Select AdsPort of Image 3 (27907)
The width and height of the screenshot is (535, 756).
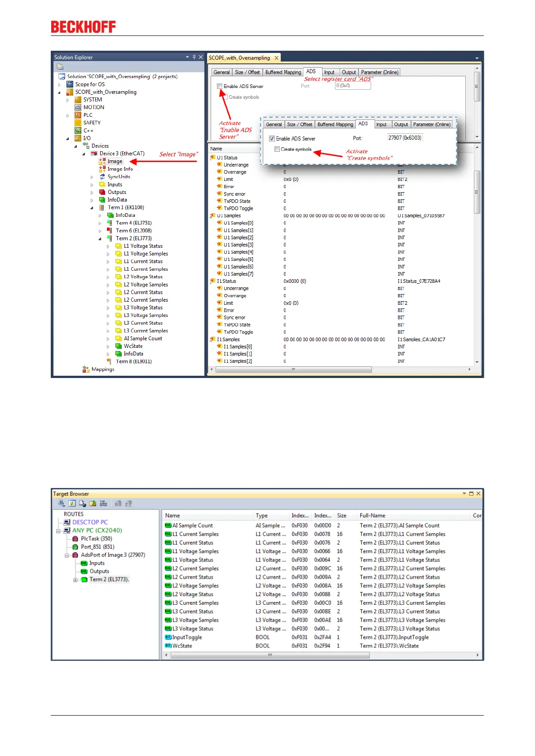[x=113, y=555]
